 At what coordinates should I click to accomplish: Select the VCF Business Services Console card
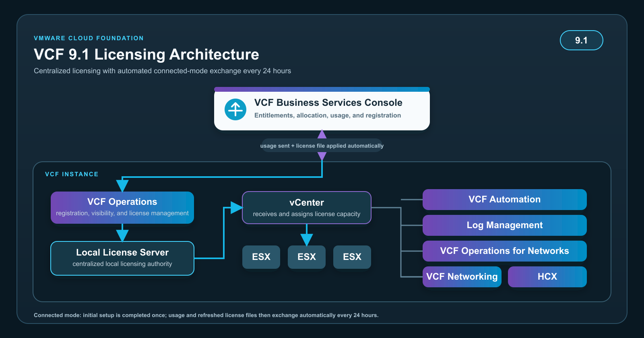coord(322,109)
